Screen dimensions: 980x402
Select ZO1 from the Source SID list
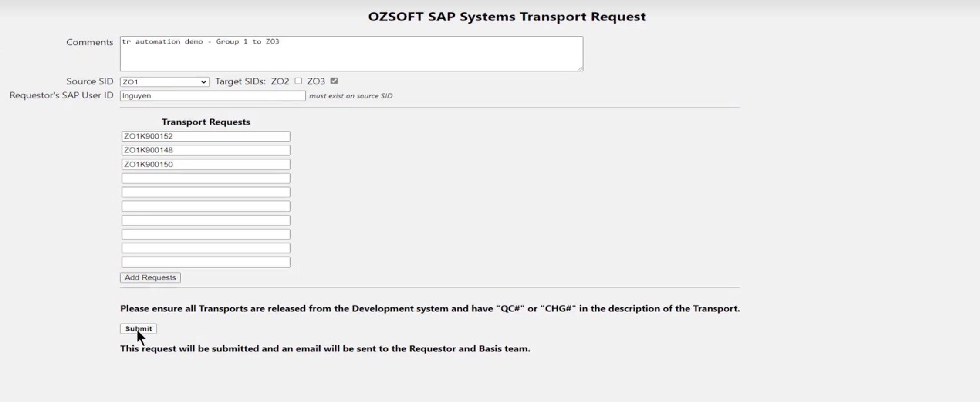[164, 81]
